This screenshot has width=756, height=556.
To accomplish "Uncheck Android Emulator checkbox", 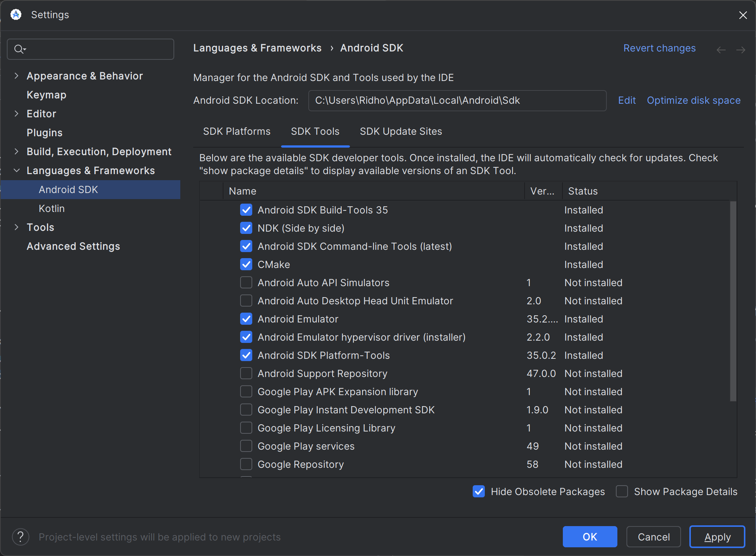I will pyautogui.click(x=246, y=319).
